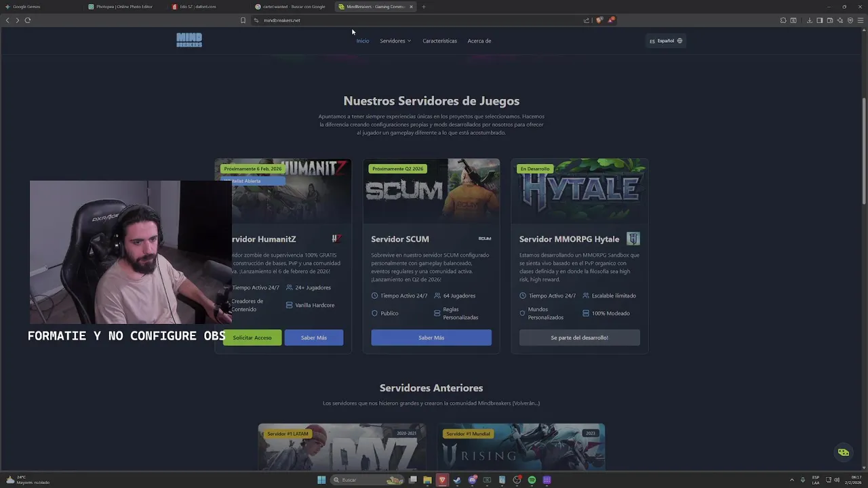
Task: Click the 64 Jugadores feature text
Action: click(459, 296)
